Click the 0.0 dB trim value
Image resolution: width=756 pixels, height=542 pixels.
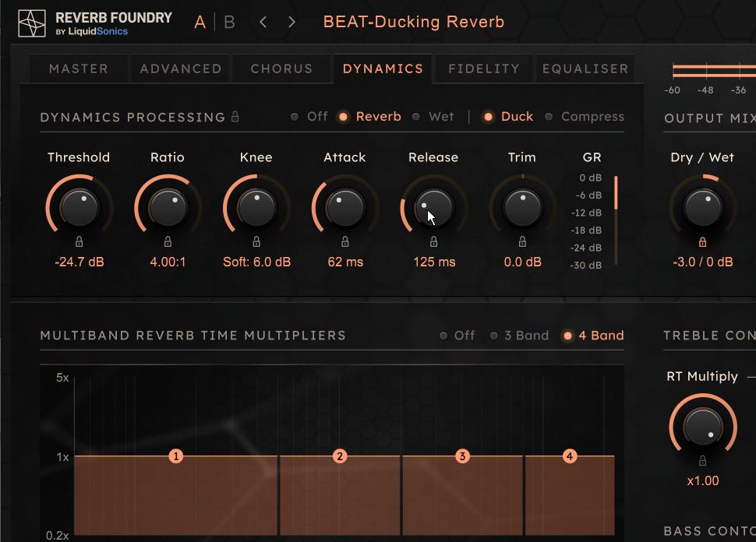(x=523, y=262)
